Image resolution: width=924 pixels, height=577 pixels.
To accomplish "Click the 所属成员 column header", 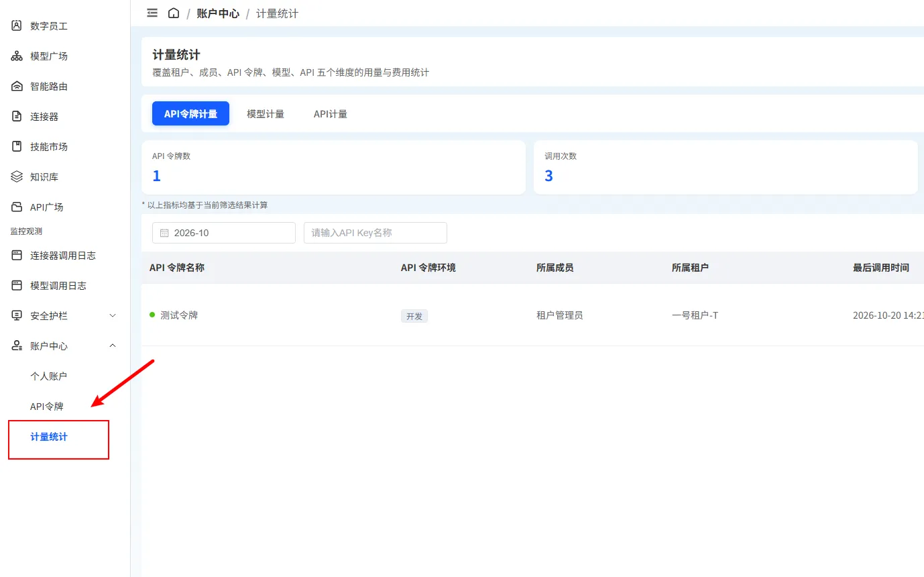I will tap(555, 267).
